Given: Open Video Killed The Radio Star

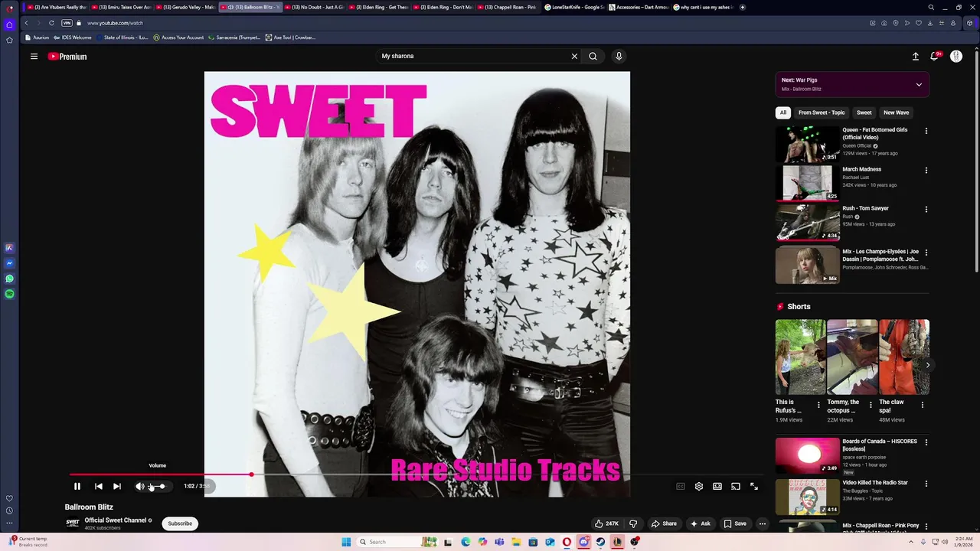Looking at the screenshot, I should pyautogui.click(x=875, y=483).
